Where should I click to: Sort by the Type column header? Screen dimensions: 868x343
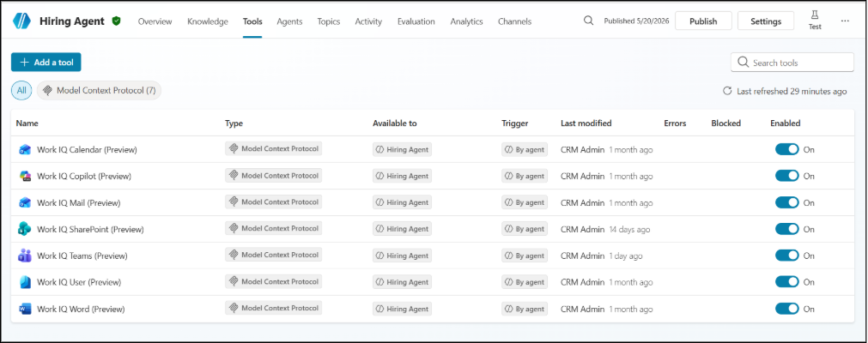coord(234,123)
